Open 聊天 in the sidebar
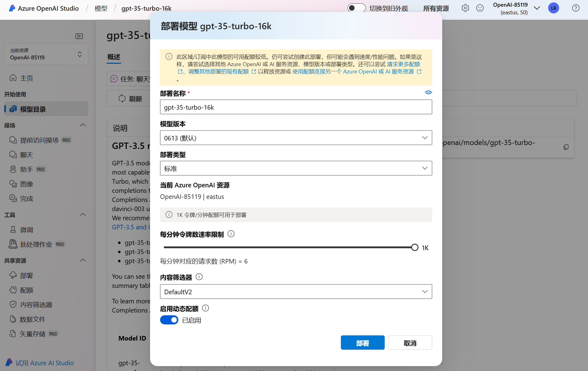The height and width of the screenshot is (371, 588). point(46,155)
